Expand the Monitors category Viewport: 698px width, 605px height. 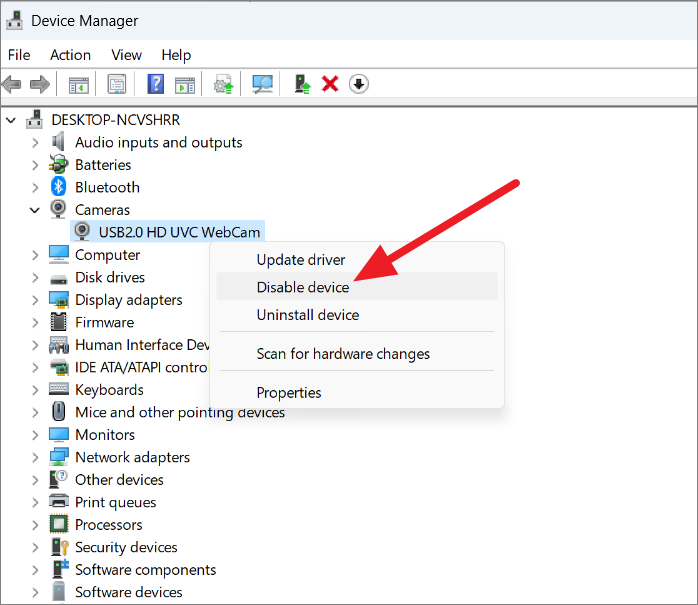point(35,435)
